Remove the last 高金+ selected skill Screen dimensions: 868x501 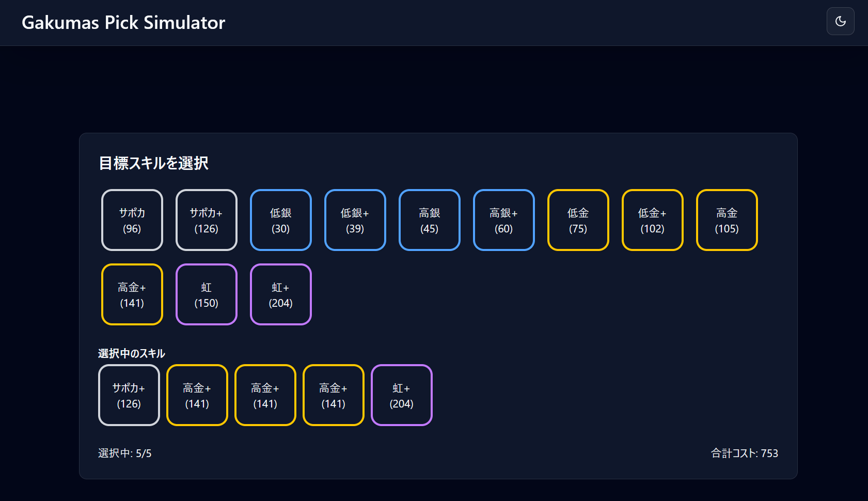coord(333,395)
